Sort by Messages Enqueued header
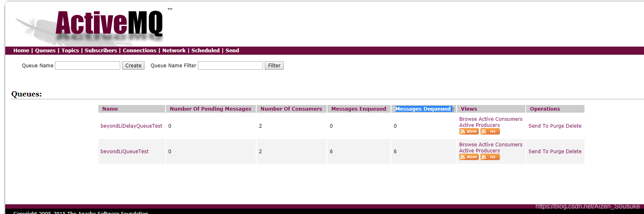 click(359, 109)
